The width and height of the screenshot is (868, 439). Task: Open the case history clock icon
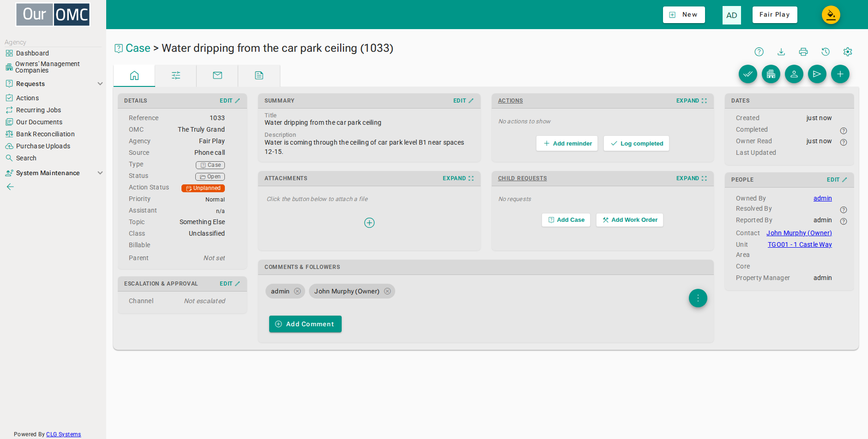point(826,52)
